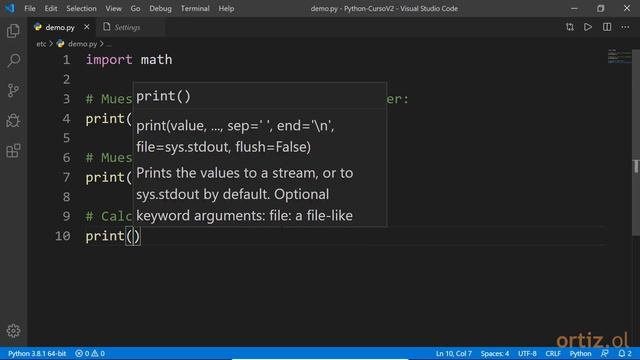Open the Edit menu
This screenshot has height=360, width=640.
(x=51, y=9)
